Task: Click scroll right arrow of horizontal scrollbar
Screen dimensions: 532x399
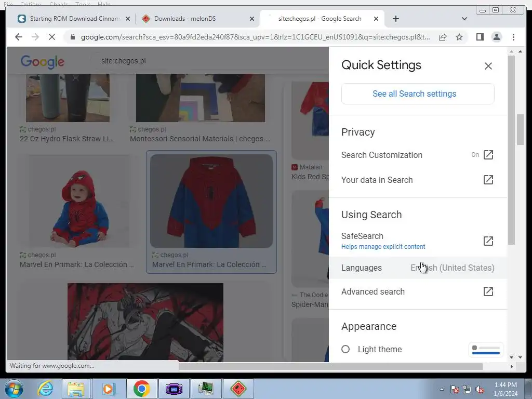Action: [511, 366]
